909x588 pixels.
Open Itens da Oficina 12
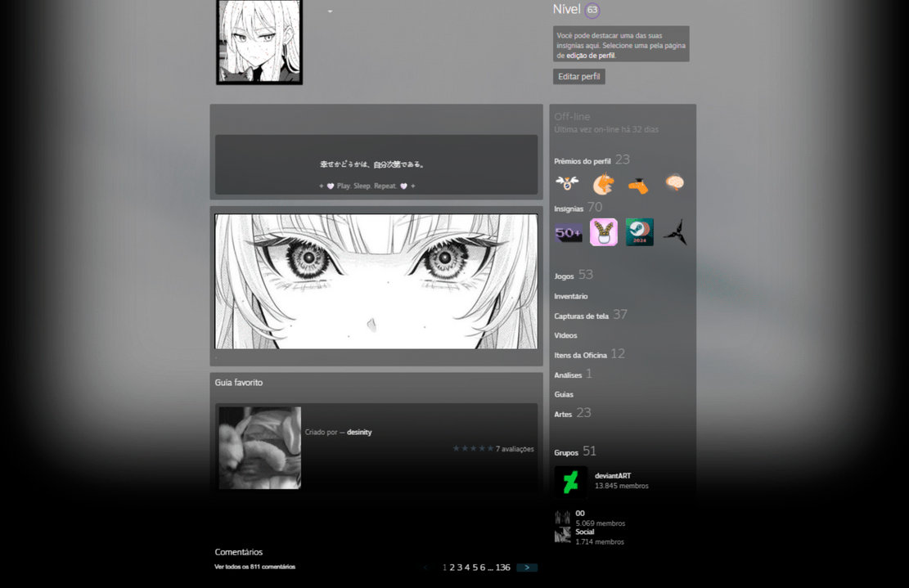pyautogui.click(x=589, y=354)
